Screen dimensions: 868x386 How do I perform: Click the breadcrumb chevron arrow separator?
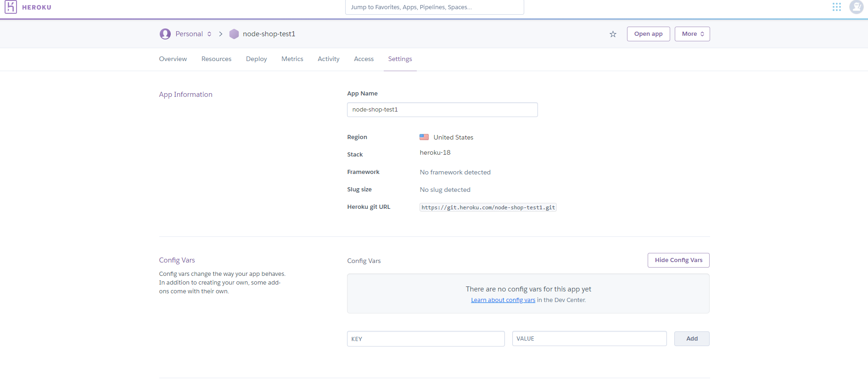tap(221, 34)
